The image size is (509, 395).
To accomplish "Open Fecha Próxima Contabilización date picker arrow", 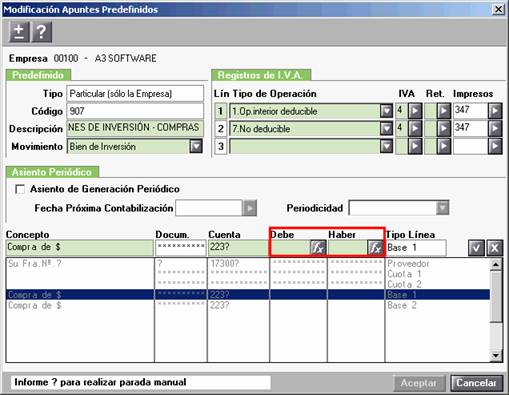I will point(250,208).
